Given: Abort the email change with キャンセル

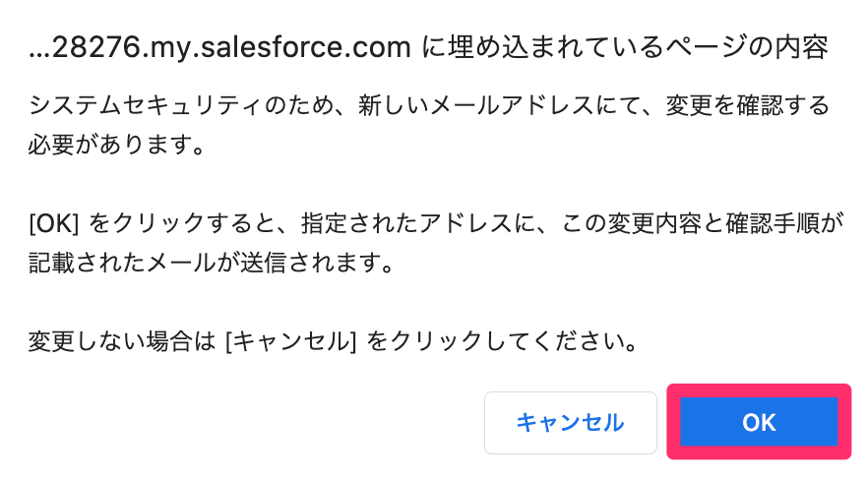Looking at the screenshot, I should (x=570, y=423).
